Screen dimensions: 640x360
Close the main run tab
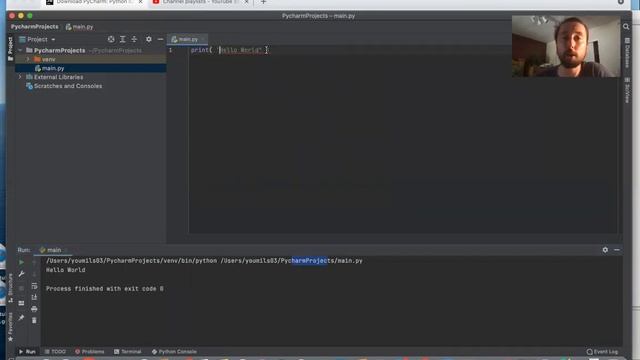click(x=66, y=250)
